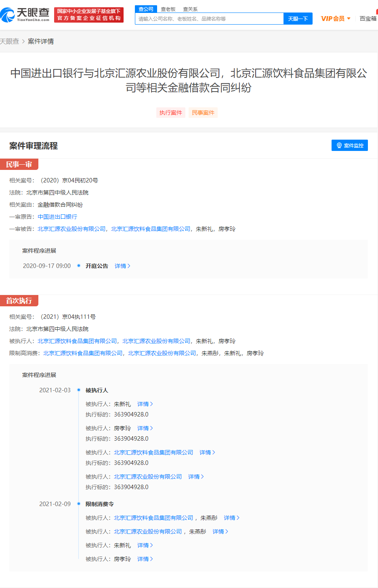378x588 pixels.
Task: Open 北京汇源饮料食品集团有限公司 in 限制消费令 list
Action: pyautogui.click(x=153, y=518)
